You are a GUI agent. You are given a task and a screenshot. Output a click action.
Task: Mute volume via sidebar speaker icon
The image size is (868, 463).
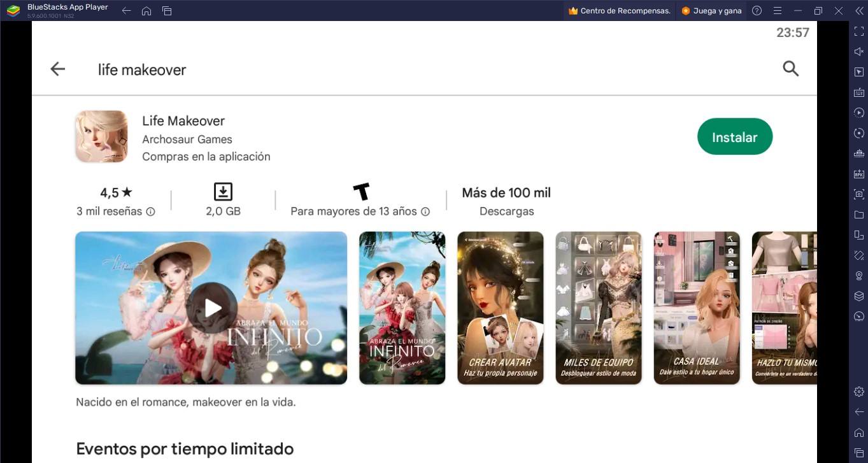click(858, 52)
